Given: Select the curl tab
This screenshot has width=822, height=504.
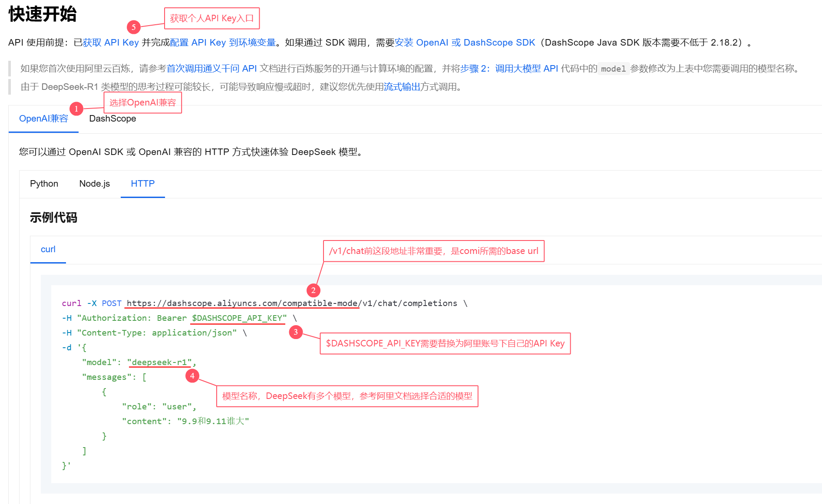Looking at the screenshot, I should 48,249.
